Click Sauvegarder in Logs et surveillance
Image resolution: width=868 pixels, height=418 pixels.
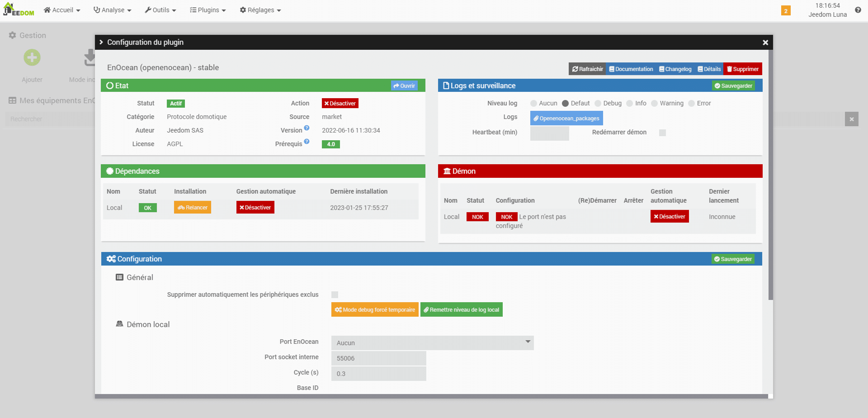[733, 85]
